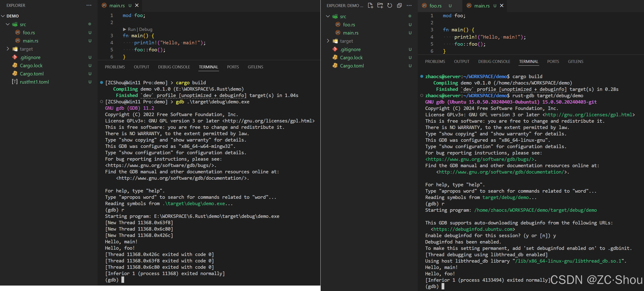Open Cargo.toml from the left Explorer
The width and height of the screenshot is (644, 291).
pos(31,74)
